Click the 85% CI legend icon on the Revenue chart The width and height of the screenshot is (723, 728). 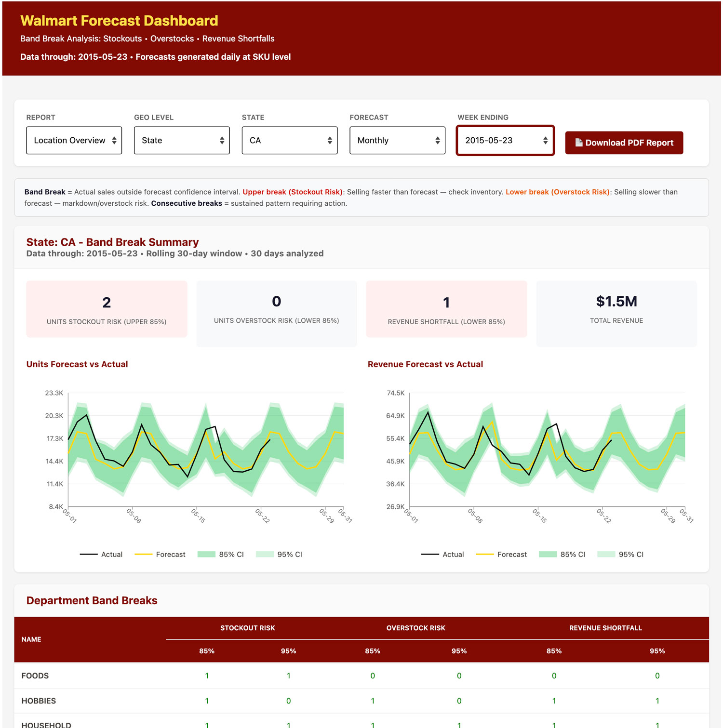click(x=547, y=554)
